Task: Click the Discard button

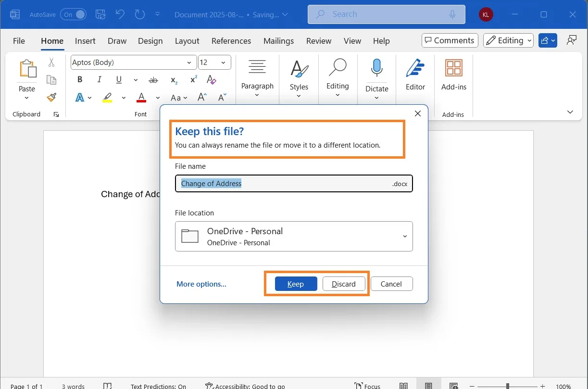Action: [x=344, y=284]
